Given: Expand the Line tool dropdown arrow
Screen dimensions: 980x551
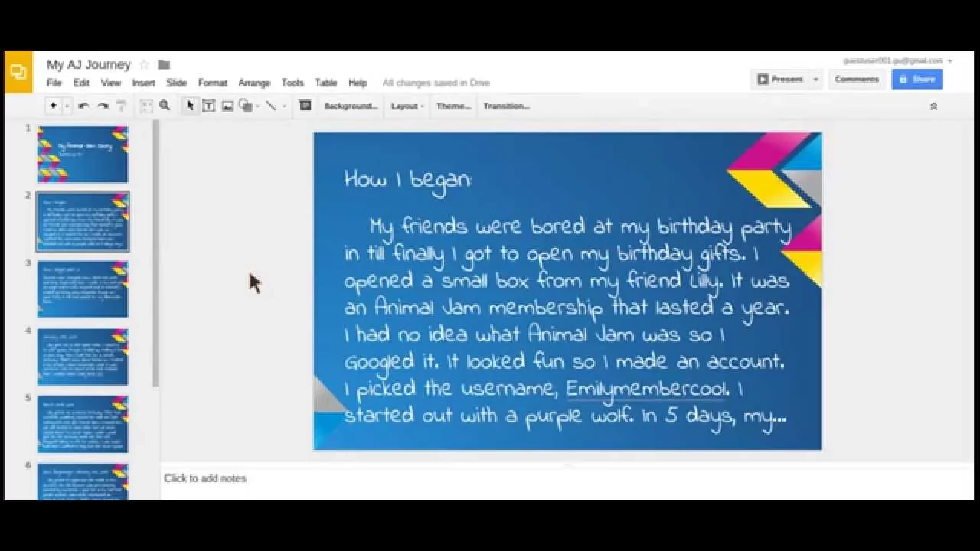Looking at the screenshot, I should pyautogui.click(x=284, y=106).
